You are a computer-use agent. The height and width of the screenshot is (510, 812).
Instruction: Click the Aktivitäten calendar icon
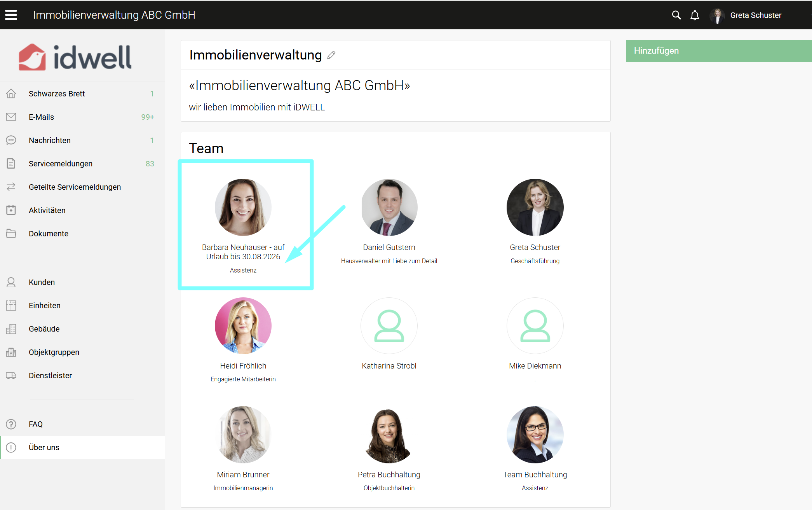click(x=11, y=210)
